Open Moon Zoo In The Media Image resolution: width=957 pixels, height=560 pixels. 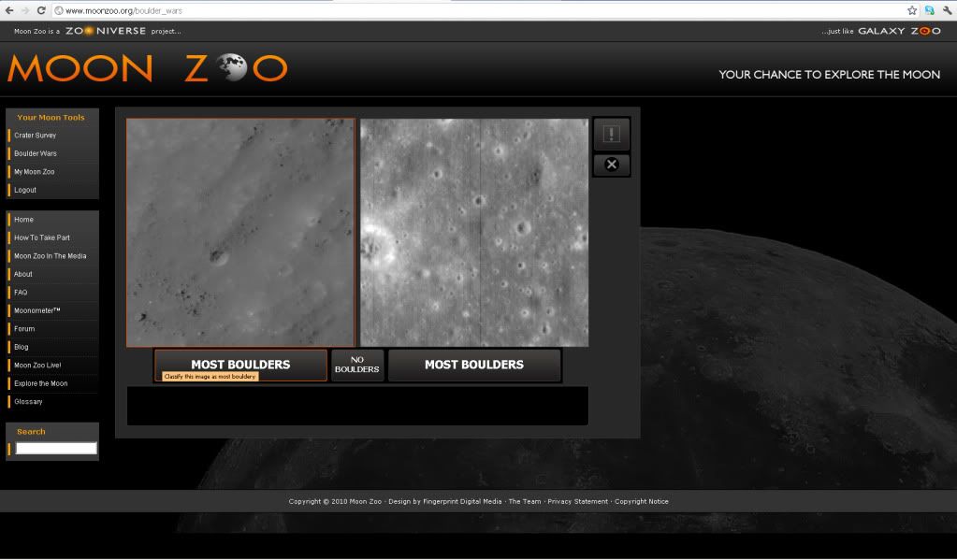click(x=50, y=256)
